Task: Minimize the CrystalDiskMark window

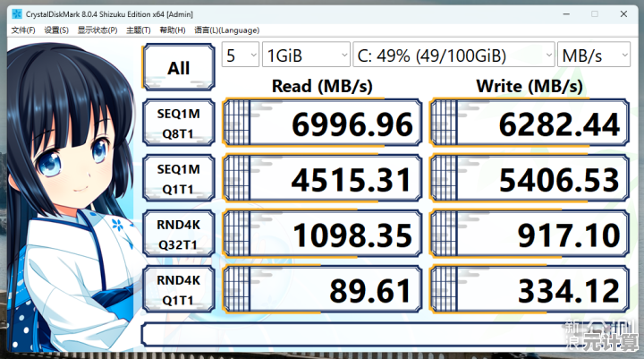Action: 566,14
